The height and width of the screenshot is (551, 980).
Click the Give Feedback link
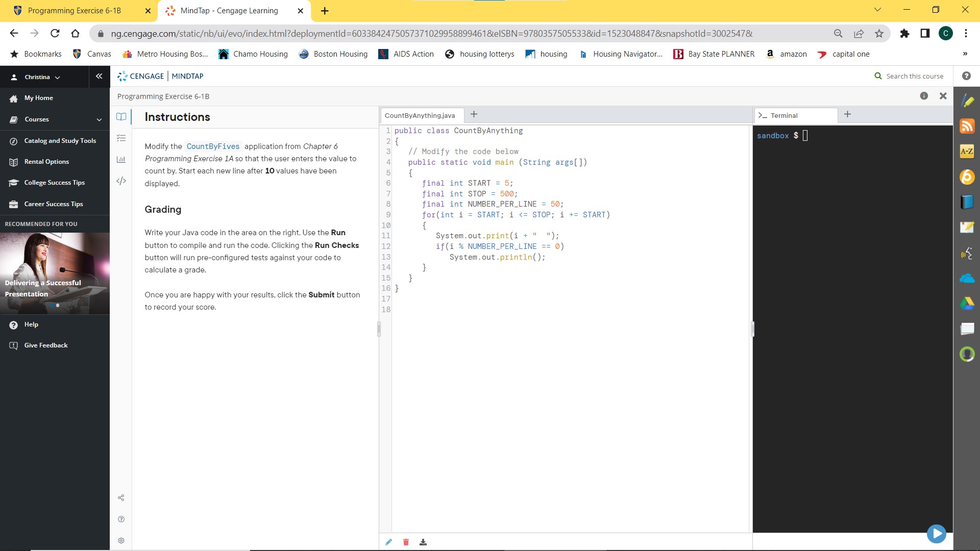tap(46, 345)
